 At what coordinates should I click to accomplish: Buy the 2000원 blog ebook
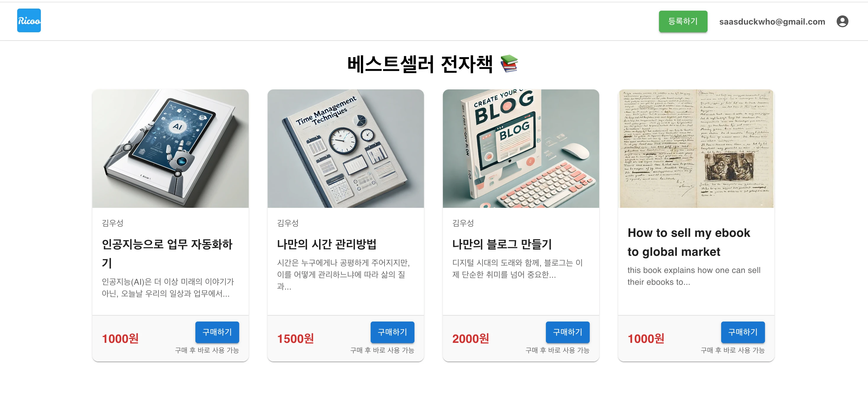point(568,332)
